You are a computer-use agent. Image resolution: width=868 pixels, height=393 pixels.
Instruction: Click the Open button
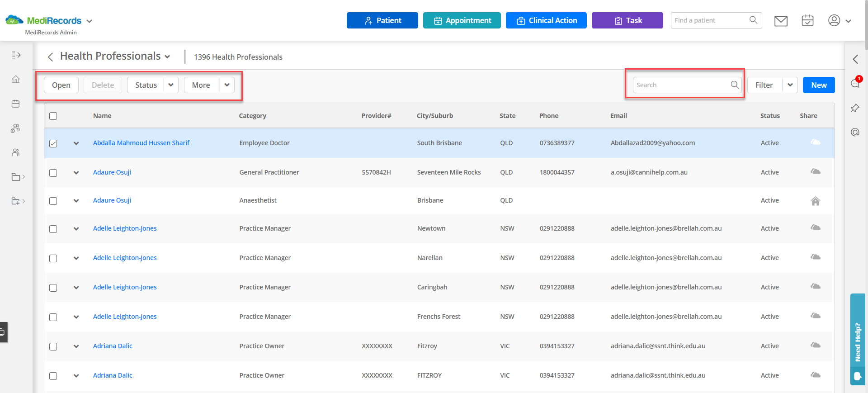[61, 85]
